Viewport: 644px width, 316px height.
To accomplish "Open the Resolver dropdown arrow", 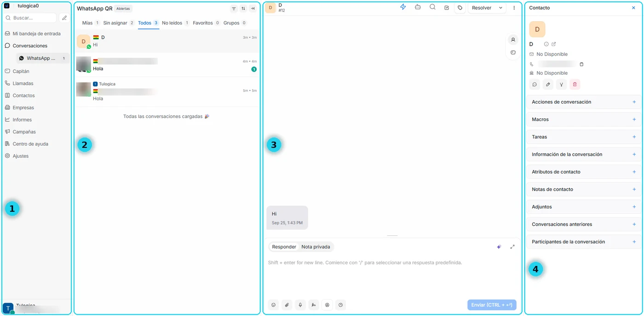I will click(x=500, y=8).
